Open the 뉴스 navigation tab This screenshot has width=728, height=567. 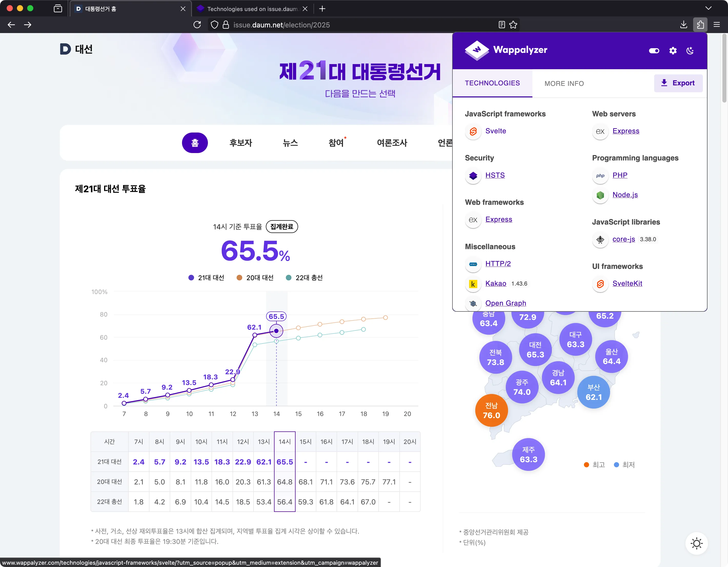pyautogui.click(x=290, y=143)
